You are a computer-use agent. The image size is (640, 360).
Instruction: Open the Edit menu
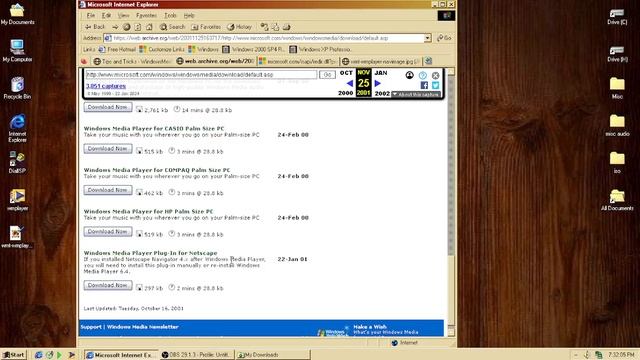[x=107, y=16]
